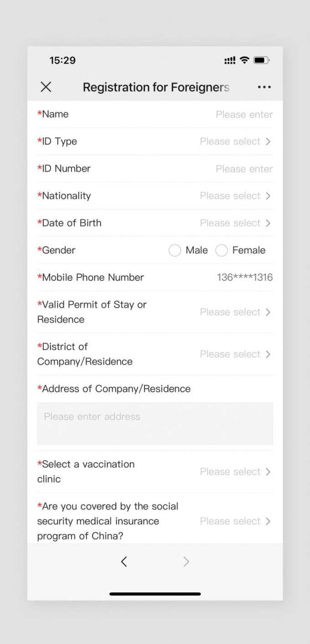Image resolution: width=310 pixels, height=644 pixels.
Task: Focus the address text area
Action: [155, 424]
